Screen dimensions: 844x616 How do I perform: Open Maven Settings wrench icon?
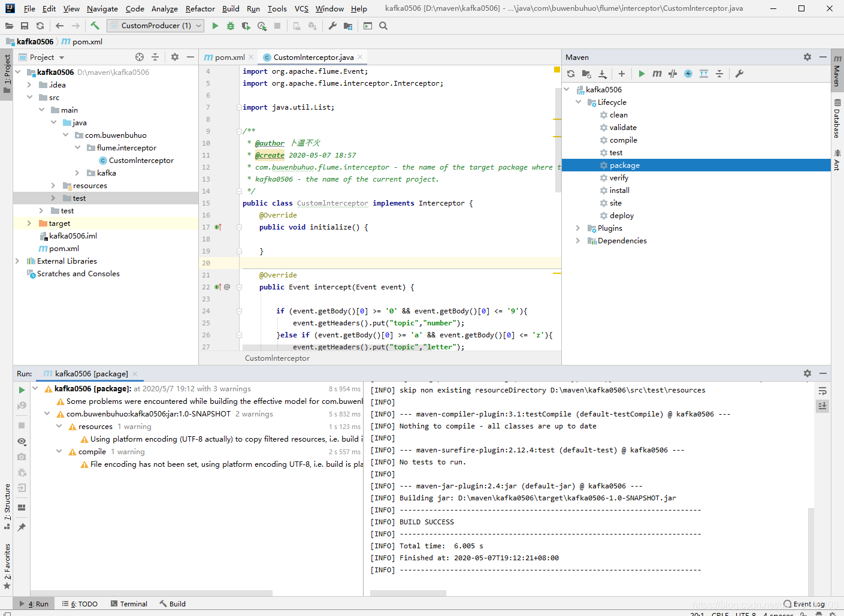pyautogui.click(x=739, y=74)
